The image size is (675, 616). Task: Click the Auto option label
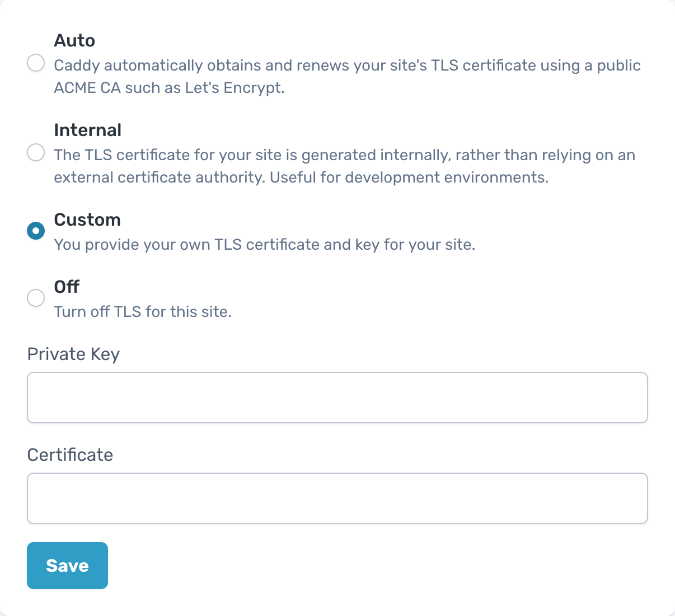click(x=74, y=40)
